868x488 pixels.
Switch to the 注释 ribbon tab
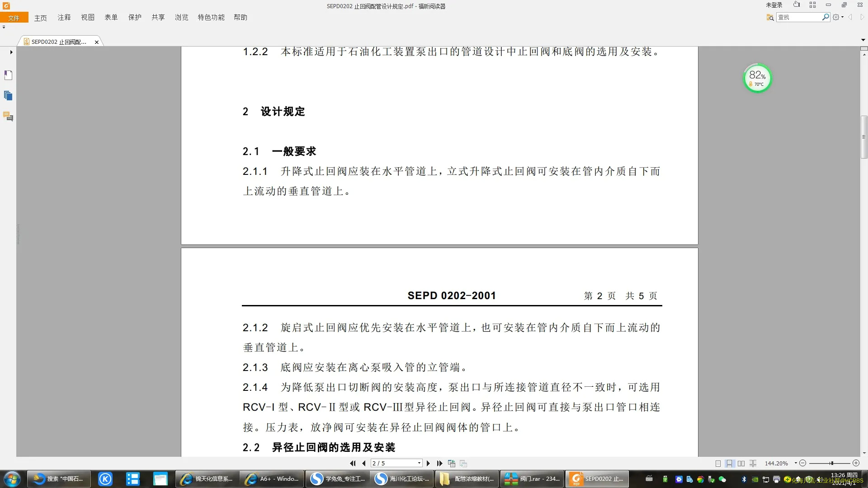pyautogui.click(x=64, y=17)
